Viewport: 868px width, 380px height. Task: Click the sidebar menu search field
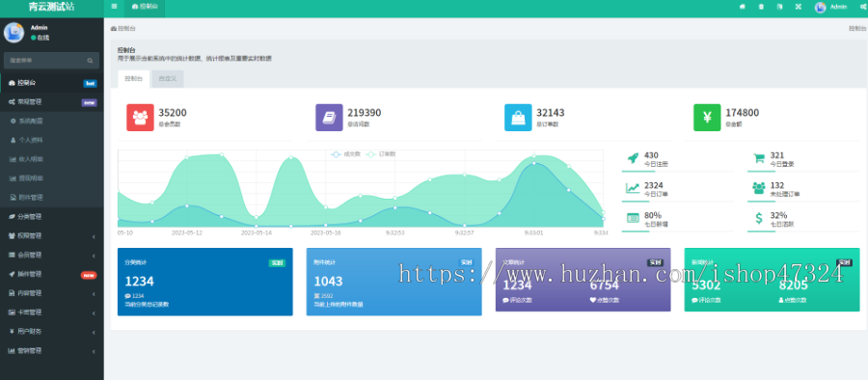(x=51, y=61)
